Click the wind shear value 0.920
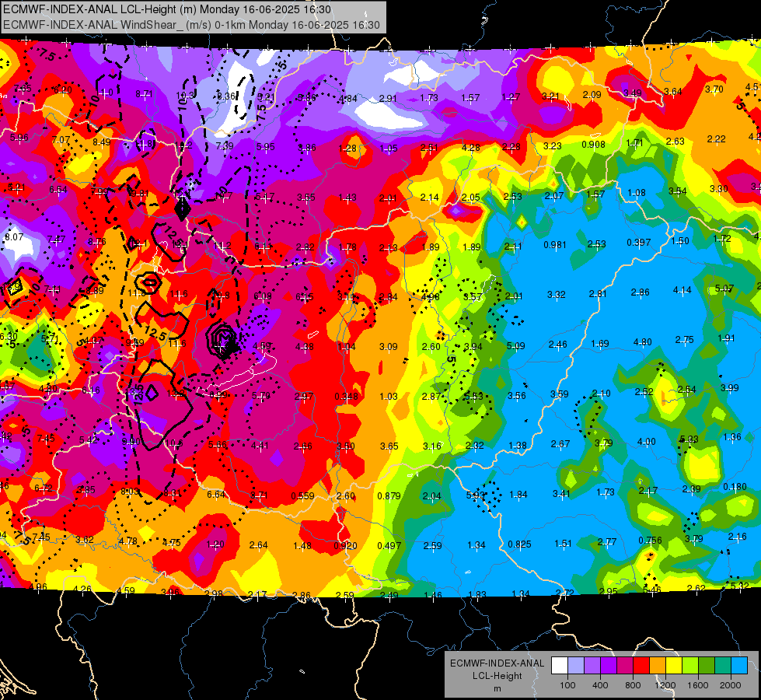 pos(346,545)
